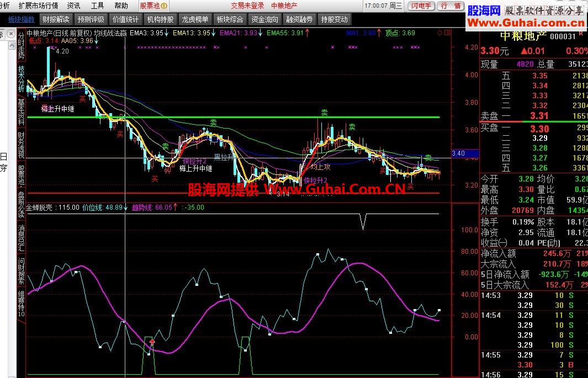Viewport: 588px width, 378px height.
Task: Switch to the 价值统计 tab
Action: [126, 19]
